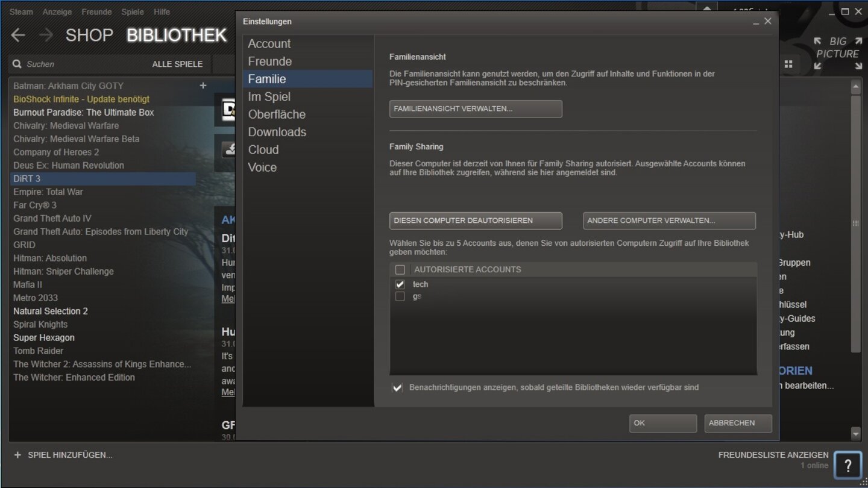
Task: Open the Steam menu
Action: pos(22,12)
